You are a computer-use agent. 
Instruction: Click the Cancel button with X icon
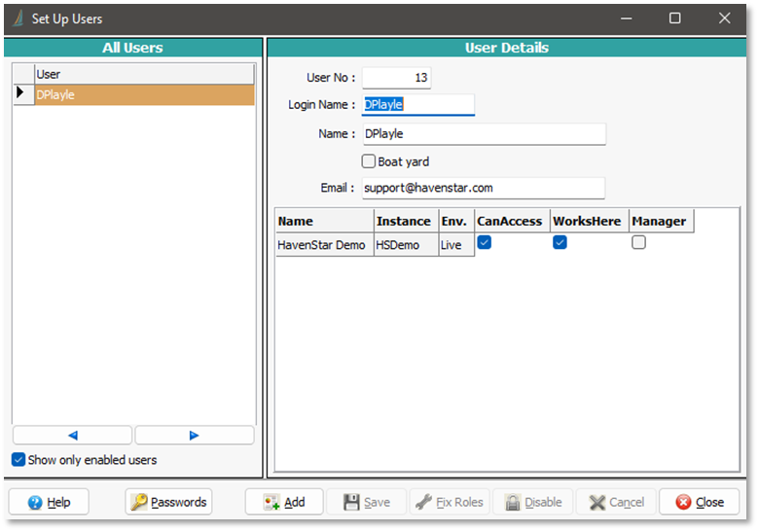point(615,502)
